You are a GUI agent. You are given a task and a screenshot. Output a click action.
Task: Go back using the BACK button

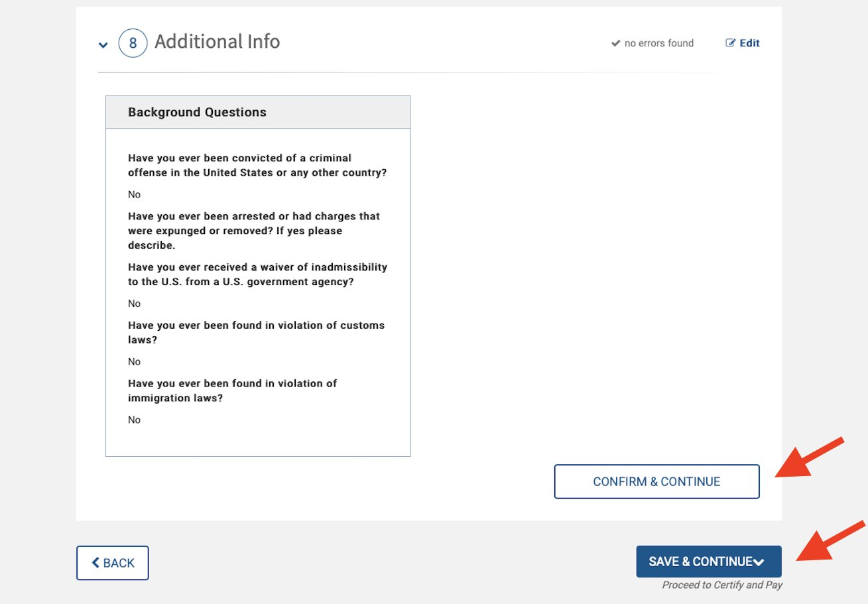coord(113,563)
